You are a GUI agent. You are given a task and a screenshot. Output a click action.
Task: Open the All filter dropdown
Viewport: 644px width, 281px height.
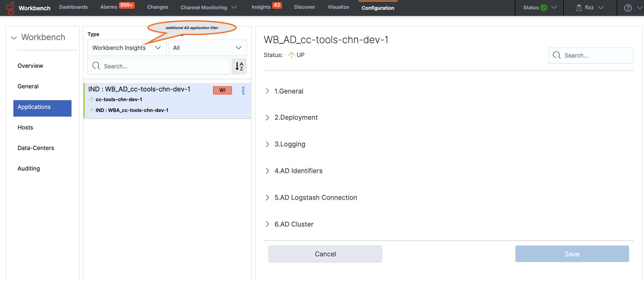point(207,48)
